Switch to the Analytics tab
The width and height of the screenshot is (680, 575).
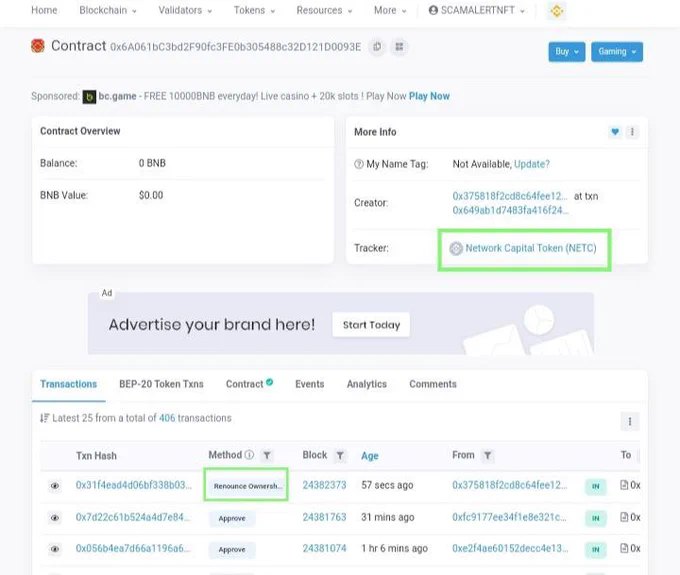coord(366,384)
